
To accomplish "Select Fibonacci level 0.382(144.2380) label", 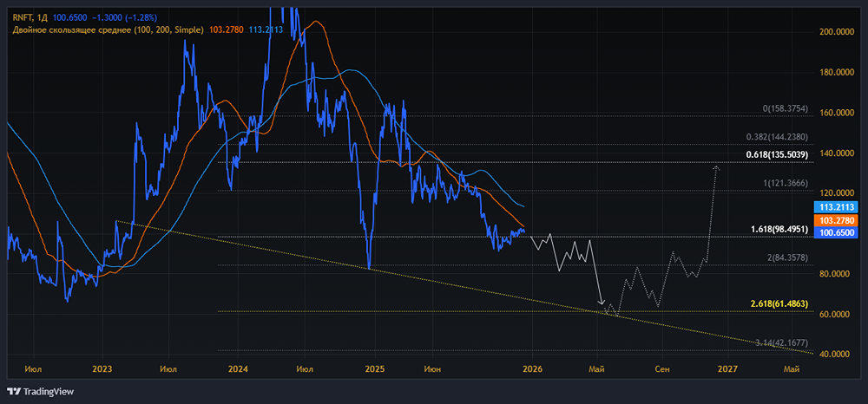I will click(776, 136).
